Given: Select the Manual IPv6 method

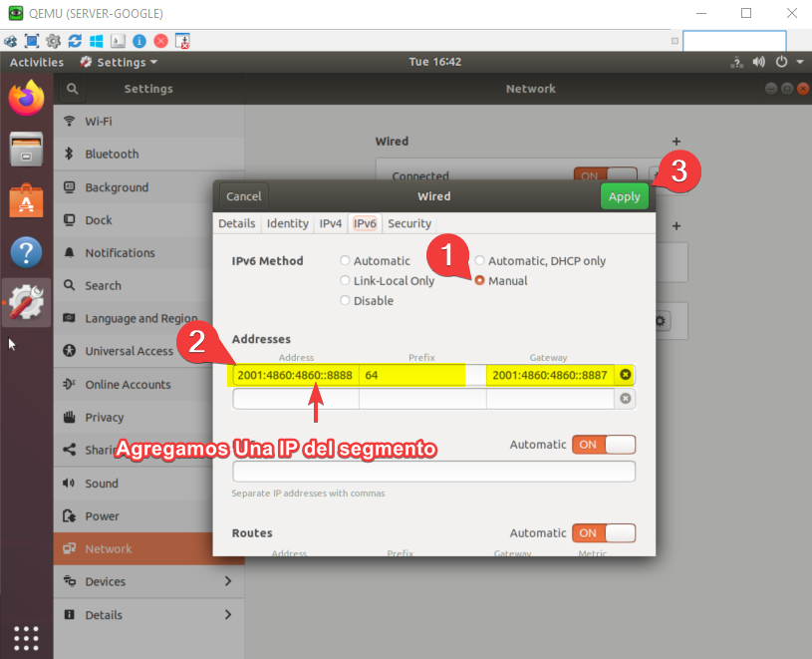Looking at the screenshot, I should pos(480,281).
